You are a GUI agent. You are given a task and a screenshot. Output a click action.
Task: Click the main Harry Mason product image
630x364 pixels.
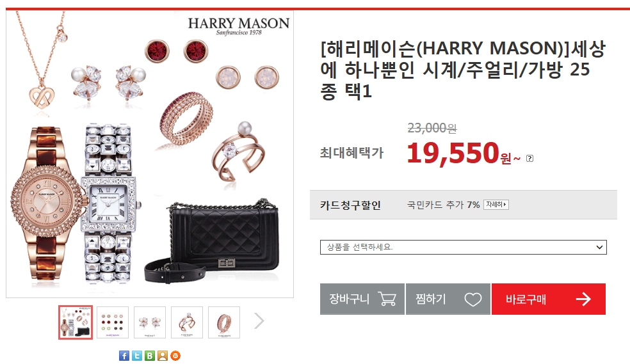click(x=150, y=154)
